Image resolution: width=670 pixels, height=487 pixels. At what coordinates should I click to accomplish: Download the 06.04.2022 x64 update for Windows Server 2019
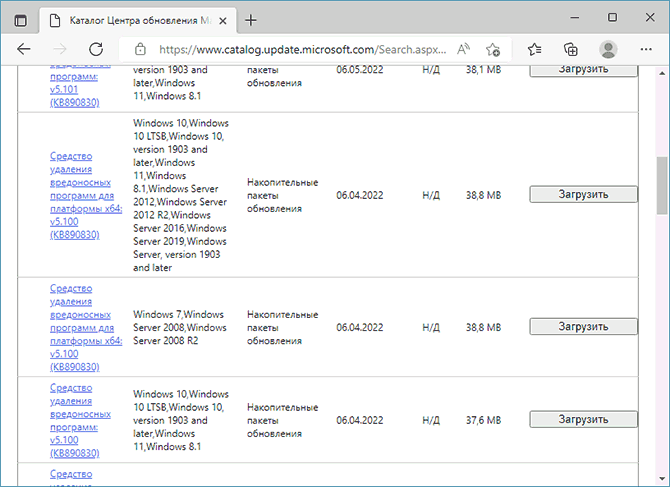click(x=583, y=194)
